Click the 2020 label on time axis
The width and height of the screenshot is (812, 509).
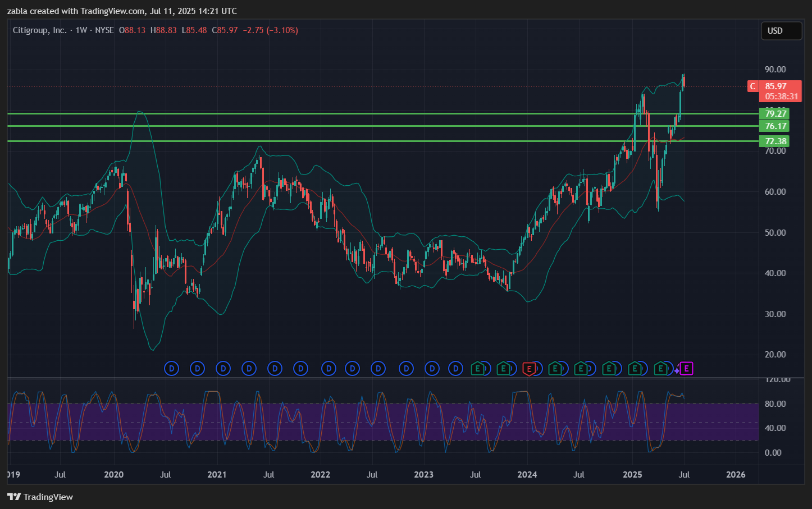click(114, 475)
